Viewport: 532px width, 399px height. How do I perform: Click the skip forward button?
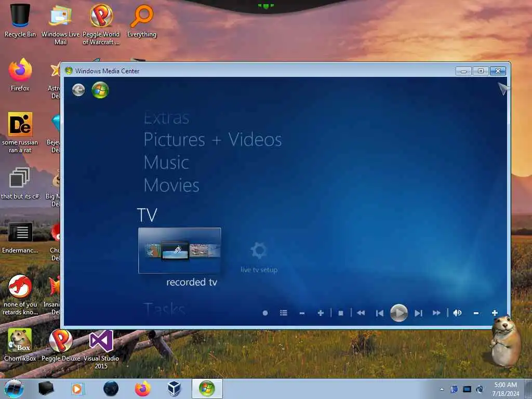click(x=418, y=313)
